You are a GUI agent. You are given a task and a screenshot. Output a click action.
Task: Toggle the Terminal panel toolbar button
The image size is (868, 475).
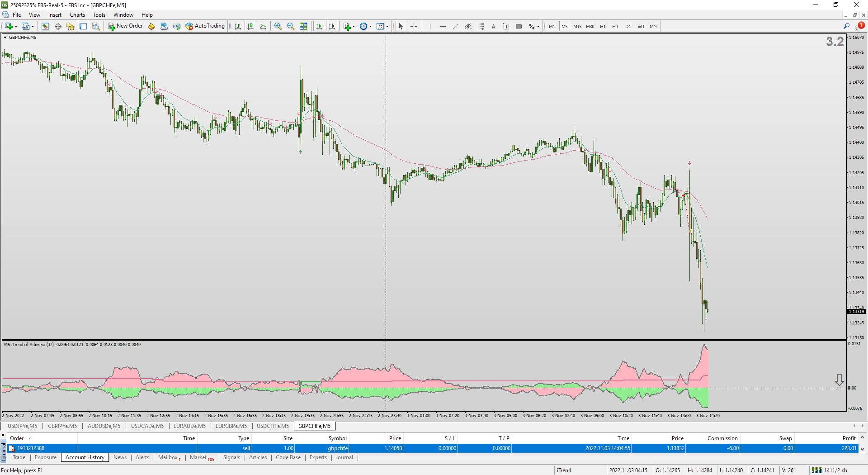[83, 26]
